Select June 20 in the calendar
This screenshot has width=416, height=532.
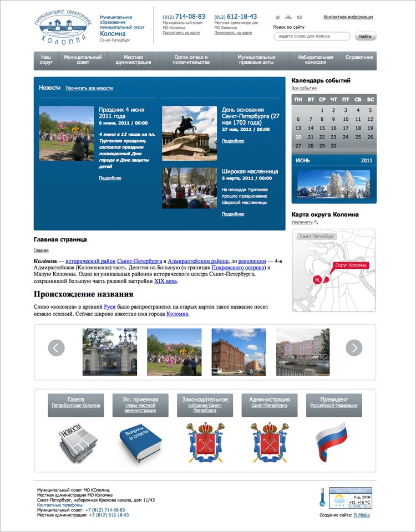pos(298,137)
